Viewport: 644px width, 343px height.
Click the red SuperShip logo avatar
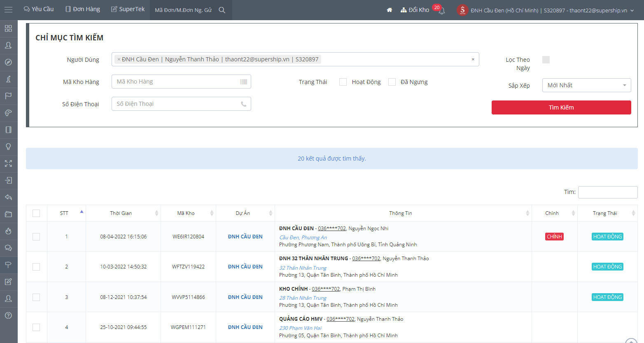click(x=462, y=10)
